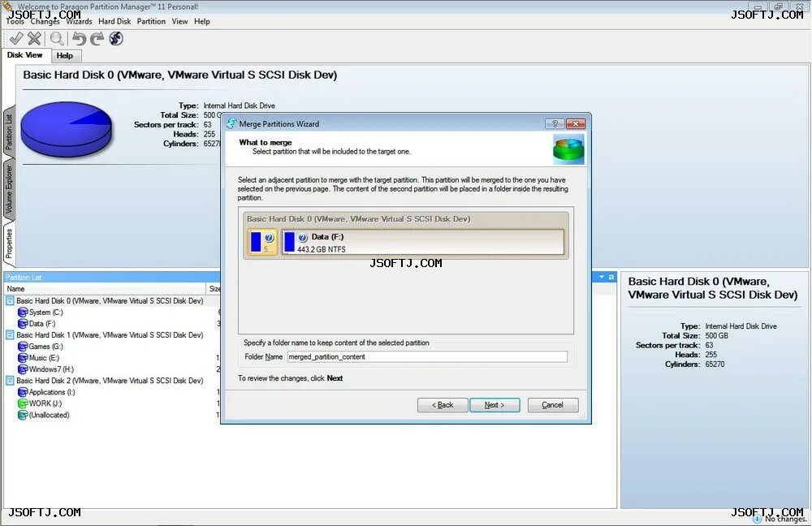Click the Name column header
The height and width of the screenshot is (526, 812).
click(x=105, y=289)
